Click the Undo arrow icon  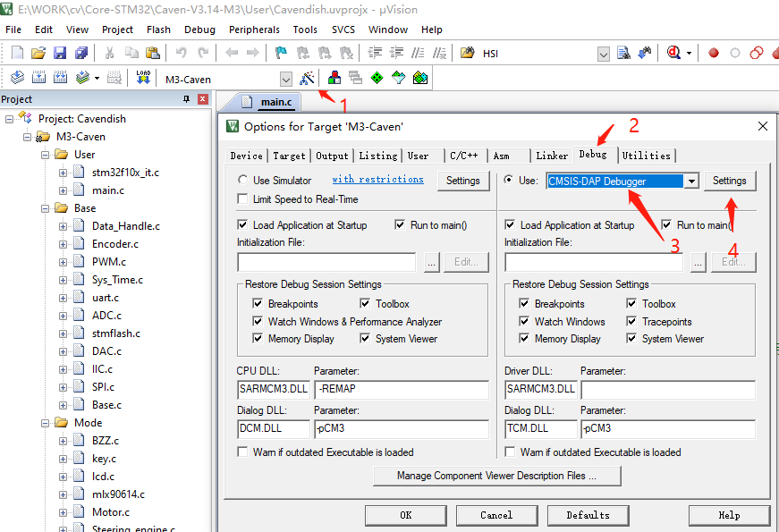(x=182, y=53)
